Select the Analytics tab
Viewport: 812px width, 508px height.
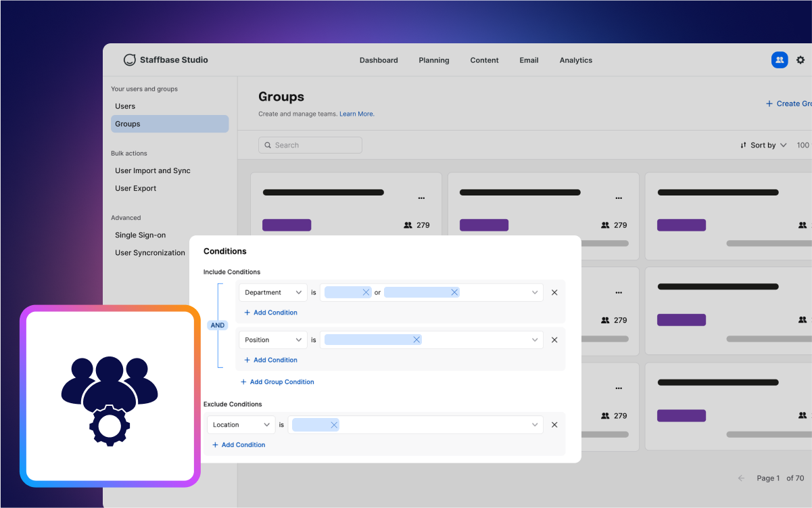(576, 60)
